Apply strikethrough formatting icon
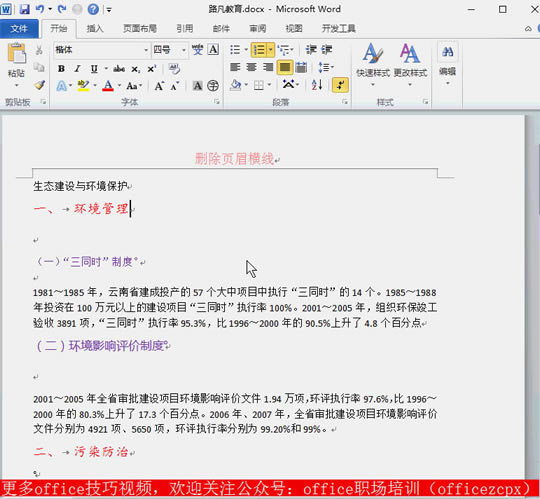Screen dimensions: 540x499 (119, 69)
